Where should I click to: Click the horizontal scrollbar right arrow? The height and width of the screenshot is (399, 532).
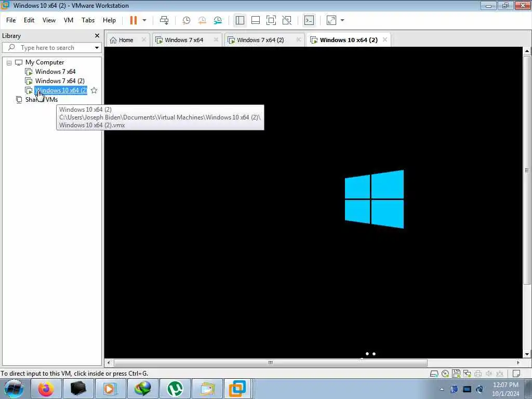(x=518, y=363)
